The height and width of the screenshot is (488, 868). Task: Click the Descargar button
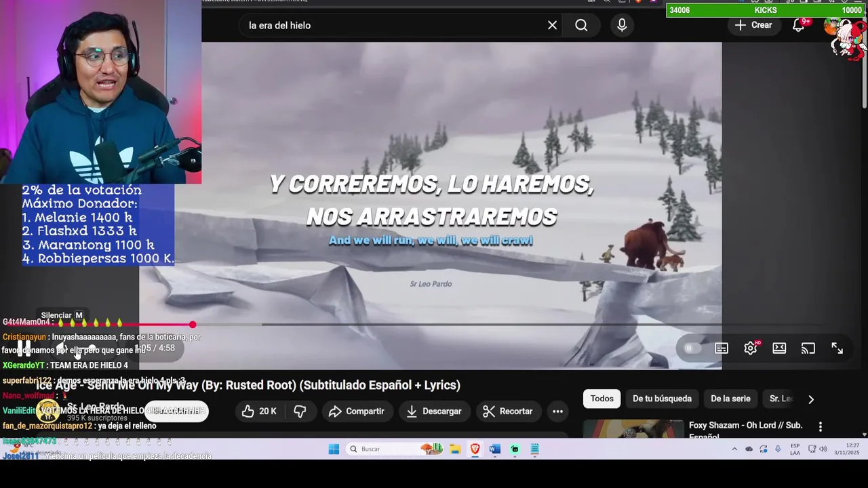coord(434,411)
